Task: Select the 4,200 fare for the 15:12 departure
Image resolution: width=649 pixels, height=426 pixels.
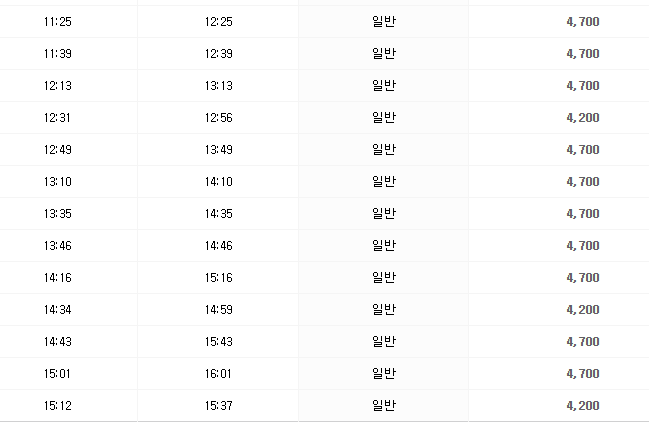Action: tap(582, 405)
